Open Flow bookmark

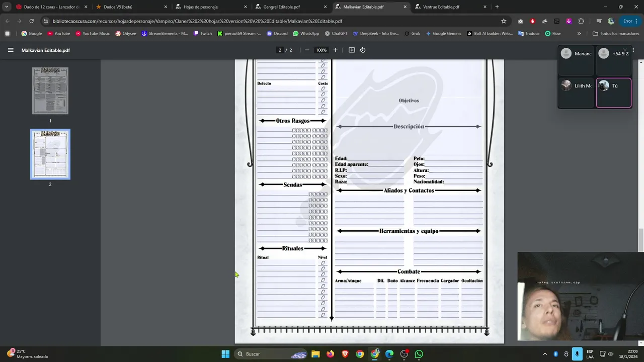(553, 34)
